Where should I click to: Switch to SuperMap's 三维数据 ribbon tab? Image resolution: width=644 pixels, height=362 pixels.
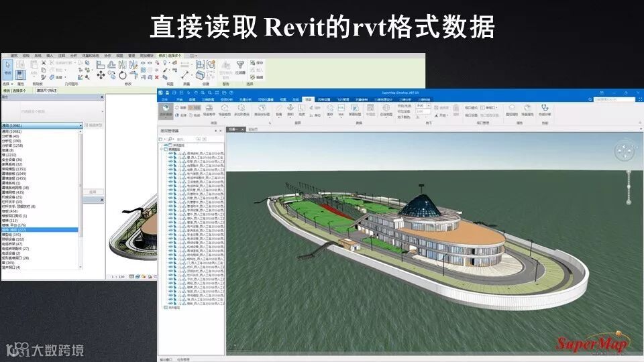[208, 99]
